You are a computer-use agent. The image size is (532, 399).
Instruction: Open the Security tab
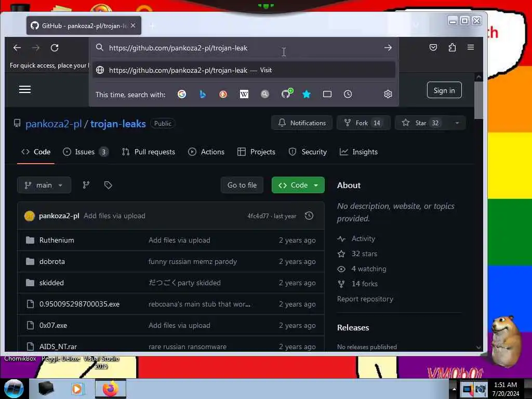pos(308,152)
